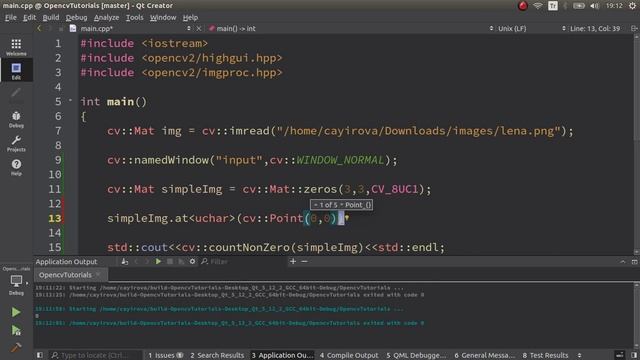Zoom out the output text
The image size is (640, 360).
304,261
